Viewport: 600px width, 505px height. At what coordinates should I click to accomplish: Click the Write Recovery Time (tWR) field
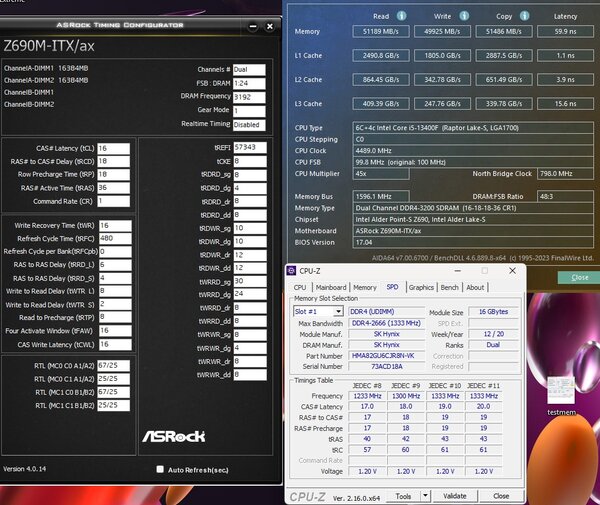click(x=115, y=226)
